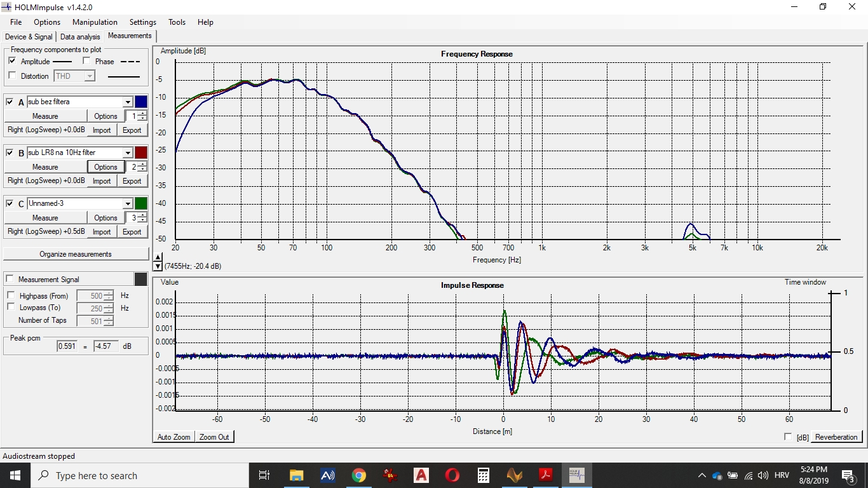Image resolution: width=868 pixels, height=488 pixels.
Task: Open the Adobe Acrobat taskbar icon
Action: (546, 475)
